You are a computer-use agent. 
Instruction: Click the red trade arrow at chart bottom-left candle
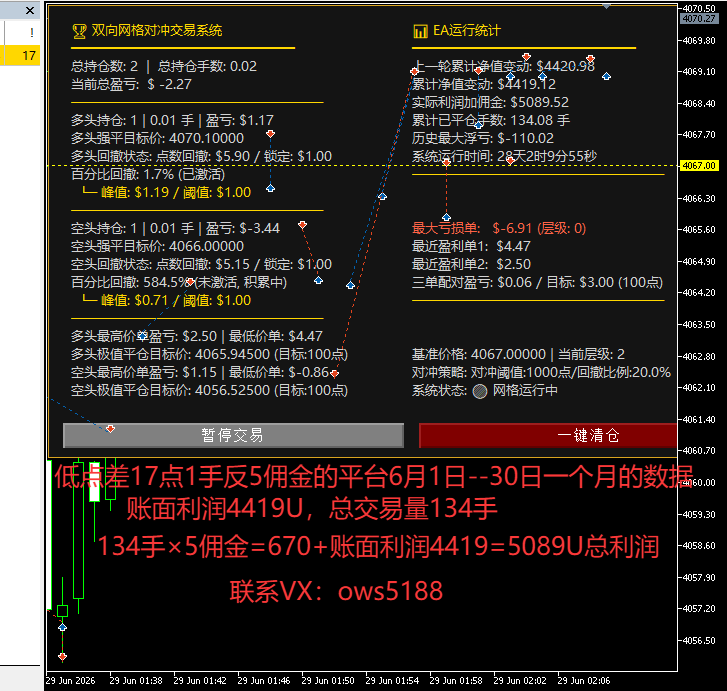click(63, 657)
